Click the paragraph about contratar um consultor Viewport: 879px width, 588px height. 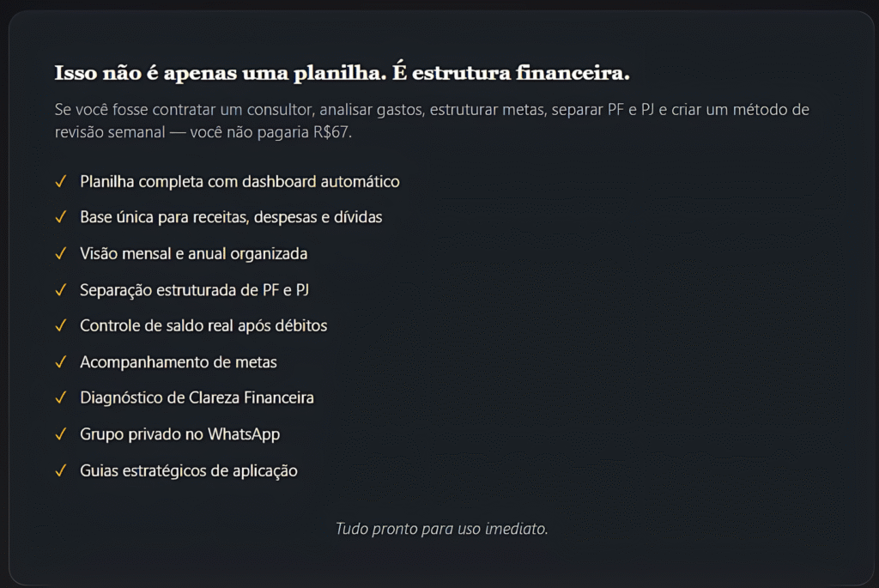click(431, 122)
